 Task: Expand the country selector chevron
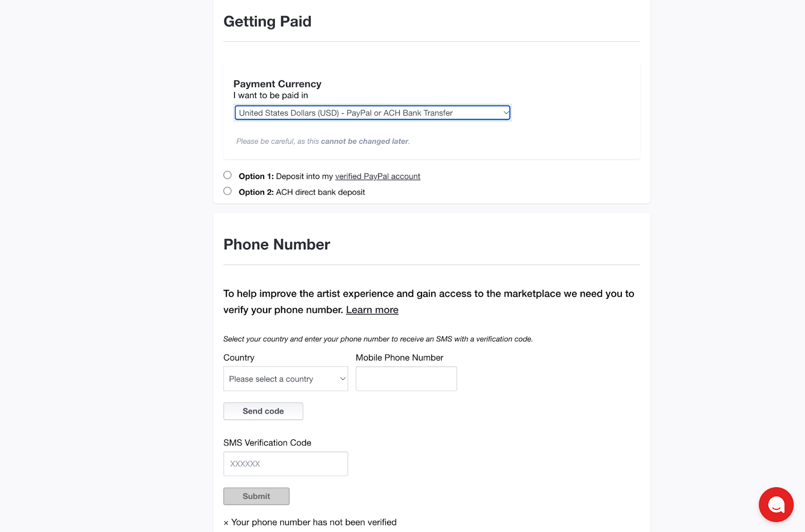(x=342, y=379)
